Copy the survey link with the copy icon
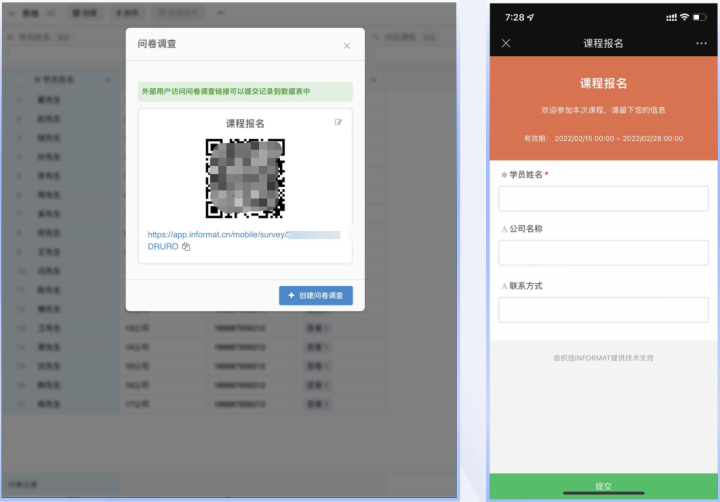Viewport: 720px width, 502px height. [x=186, y=247]
